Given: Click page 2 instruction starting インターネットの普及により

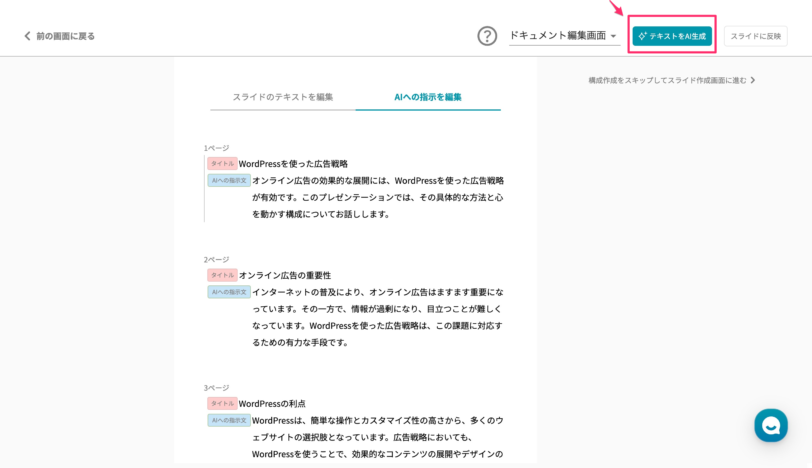Looking at the screenshot, I should (378, 317).
